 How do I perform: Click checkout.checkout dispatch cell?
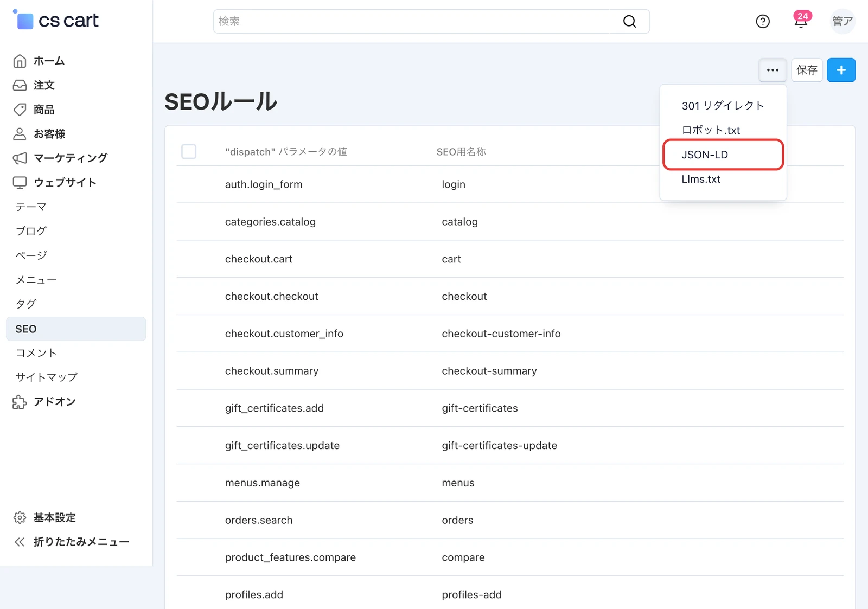[272, 296]
